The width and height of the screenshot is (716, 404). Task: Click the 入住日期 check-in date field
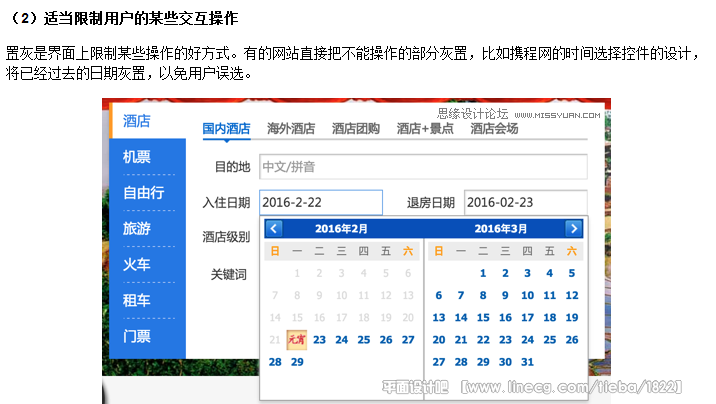point(321,202)
